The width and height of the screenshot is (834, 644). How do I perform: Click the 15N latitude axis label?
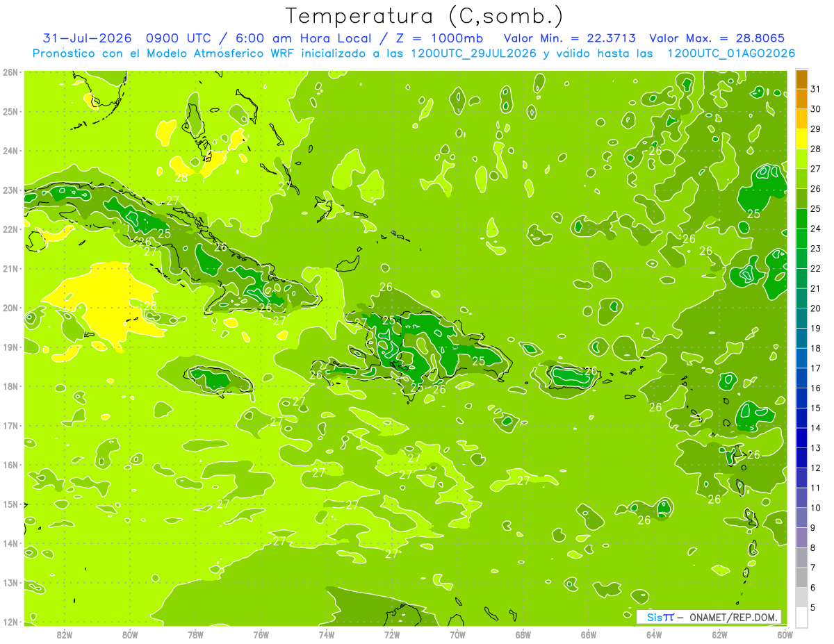pos(10,504)
